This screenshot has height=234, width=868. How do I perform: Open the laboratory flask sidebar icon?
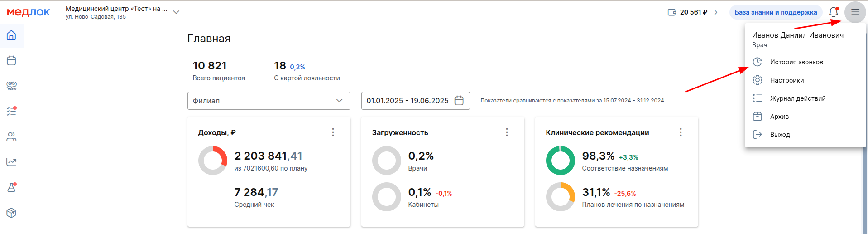coord(11,187)
